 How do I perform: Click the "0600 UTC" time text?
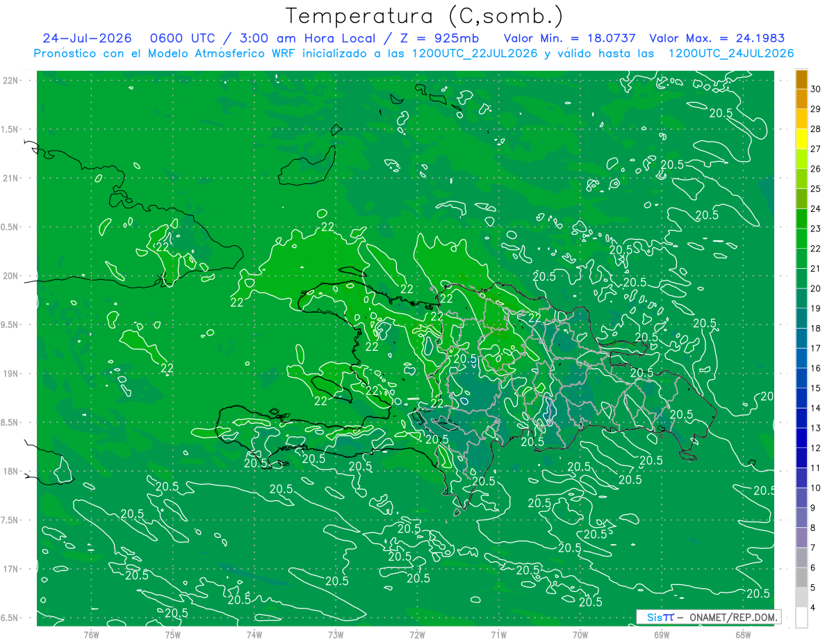click(183, 38)
